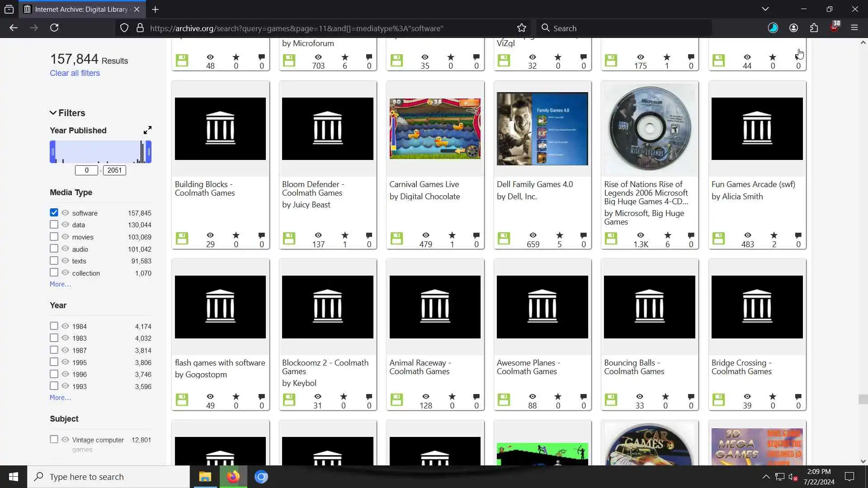
Task: Switch to the Internet Archive tab
Action: [x=81, y=9]
